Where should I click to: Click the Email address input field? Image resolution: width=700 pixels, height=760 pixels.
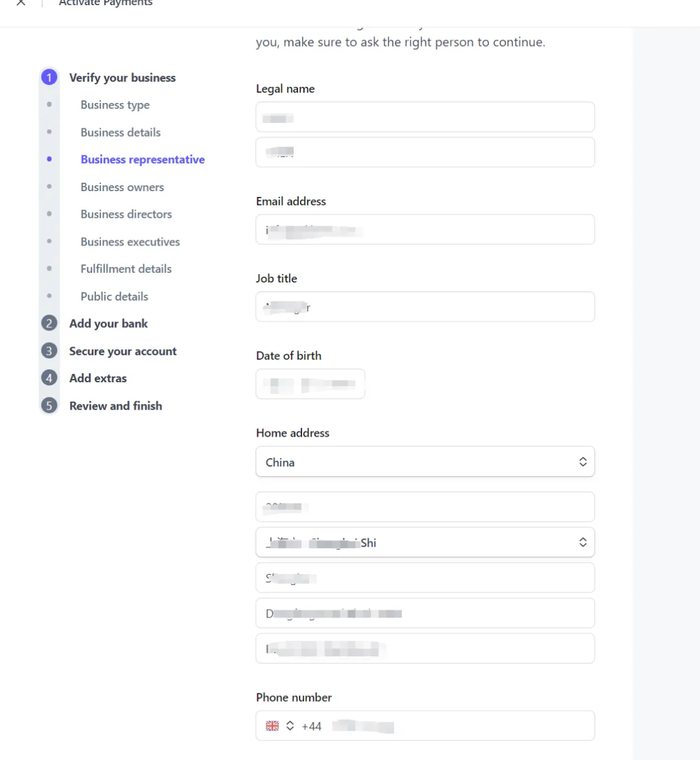click(x=425, y=230)
